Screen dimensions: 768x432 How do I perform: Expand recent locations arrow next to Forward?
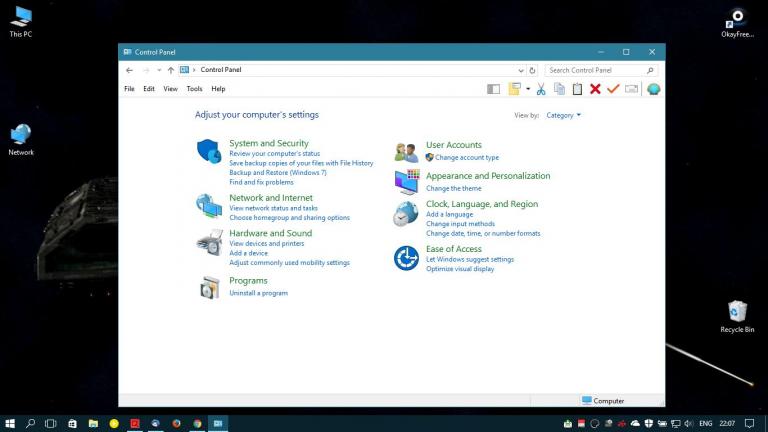coord(158,70)
